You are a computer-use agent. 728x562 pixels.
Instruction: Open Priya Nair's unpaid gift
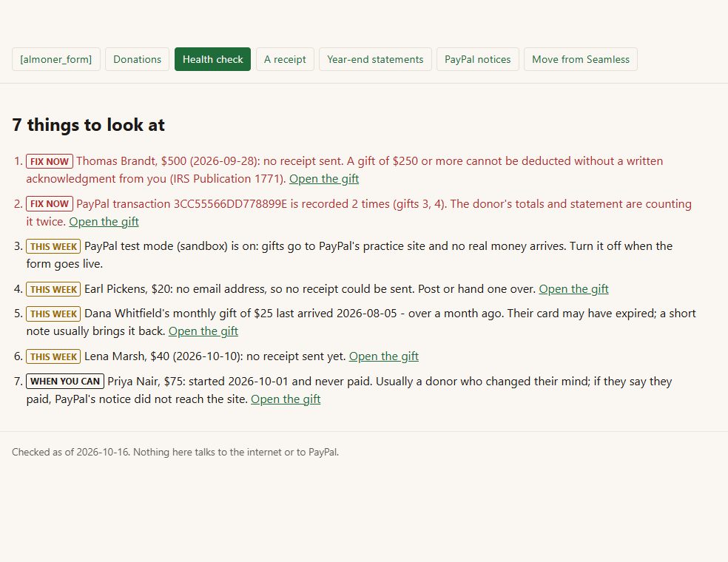click(286, 399)
